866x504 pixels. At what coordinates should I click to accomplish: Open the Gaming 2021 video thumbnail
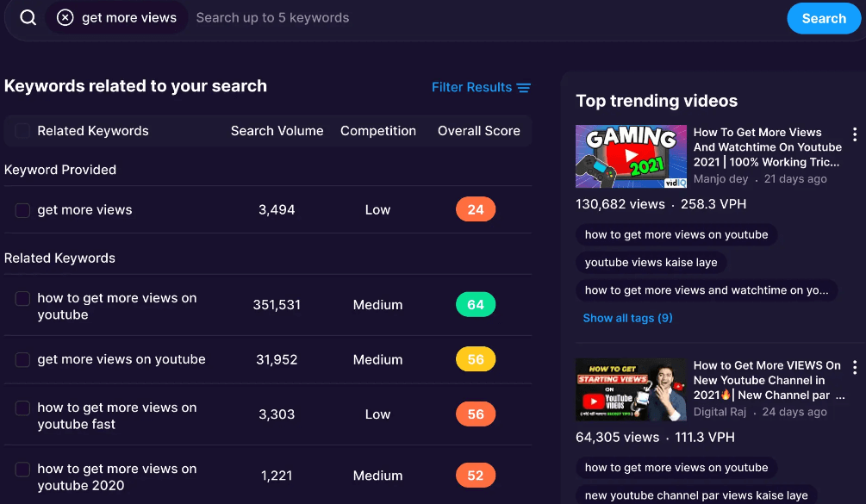pos(631,156)
